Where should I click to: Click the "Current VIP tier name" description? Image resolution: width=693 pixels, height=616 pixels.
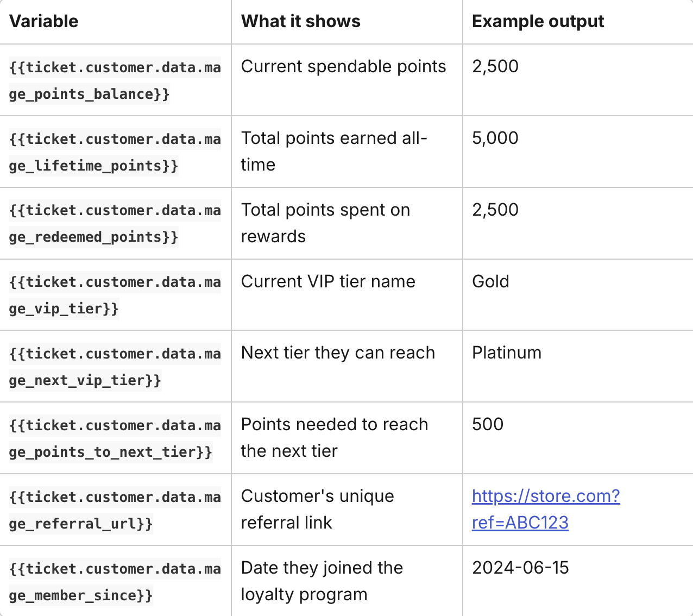coord(328,282)
